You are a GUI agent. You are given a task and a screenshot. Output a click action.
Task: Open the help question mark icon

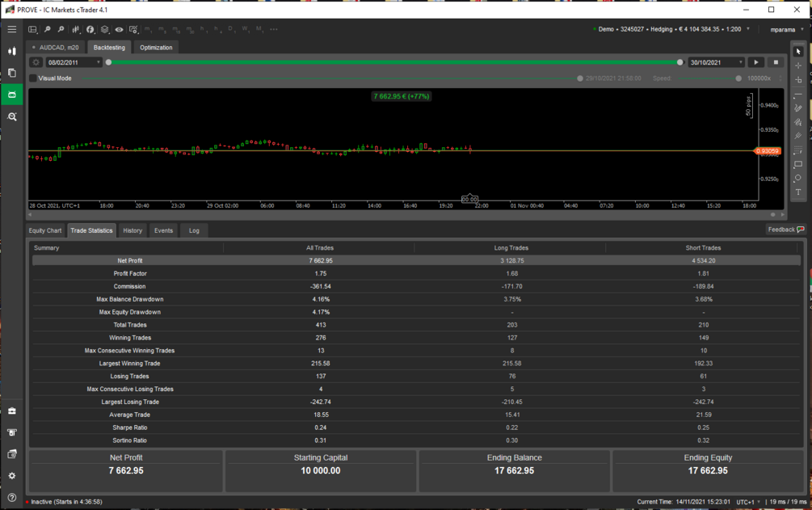[11, 498]
